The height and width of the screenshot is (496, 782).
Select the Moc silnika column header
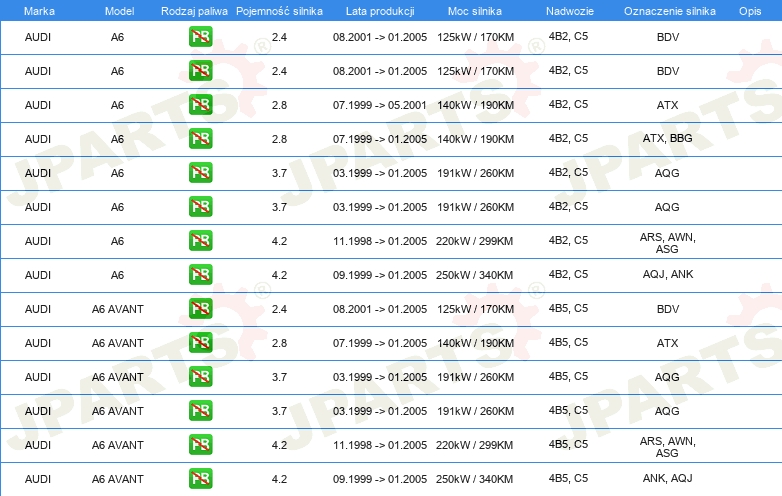point(475,10)
